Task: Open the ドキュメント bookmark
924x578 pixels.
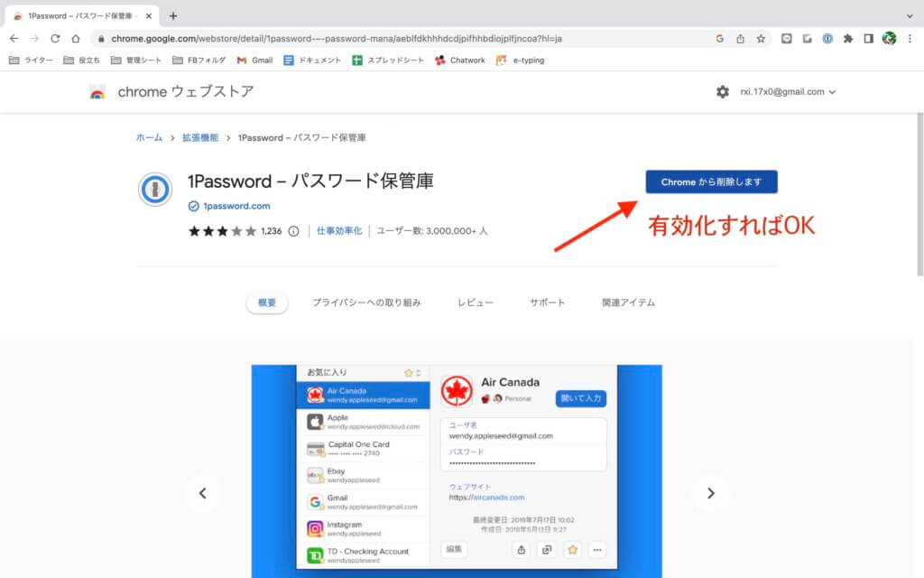Action: (x=312, y=61)
